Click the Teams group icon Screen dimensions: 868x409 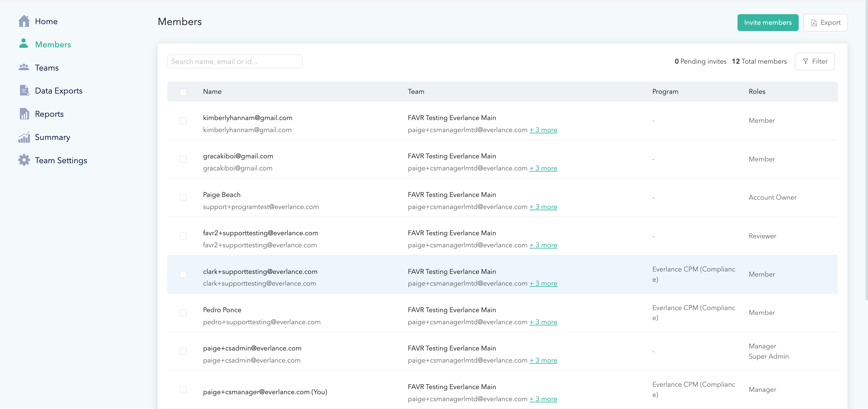pyautogui.click(x=24, y=67)
